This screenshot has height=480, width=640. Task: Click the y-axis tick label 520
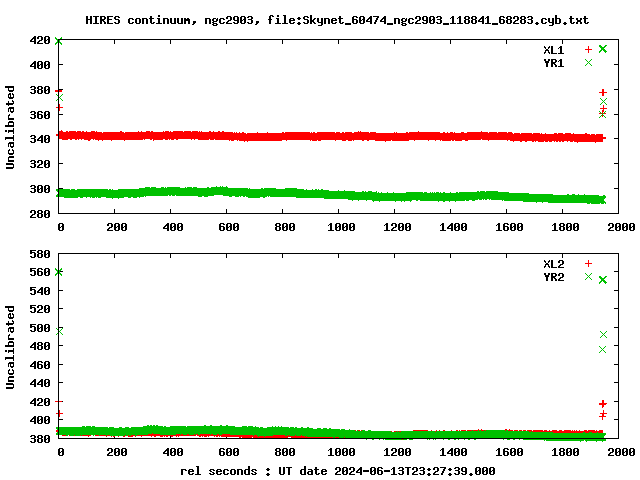click(x=40, y=309)
